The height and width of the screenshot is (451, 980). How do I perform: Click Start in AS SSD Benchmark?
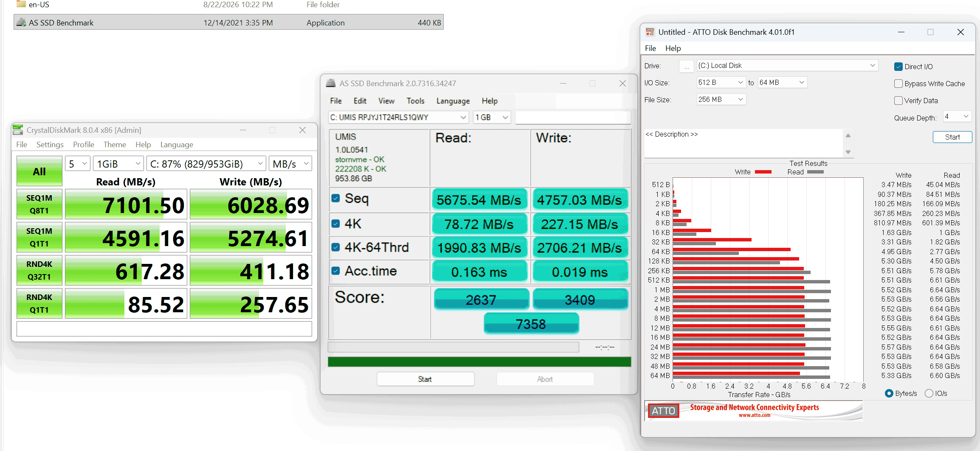click(x=425, y=379)
